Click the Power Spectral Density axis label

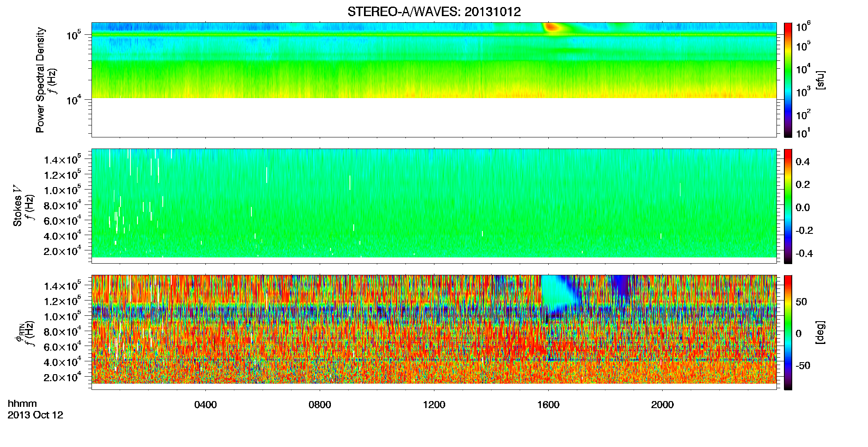click(40, 80)
